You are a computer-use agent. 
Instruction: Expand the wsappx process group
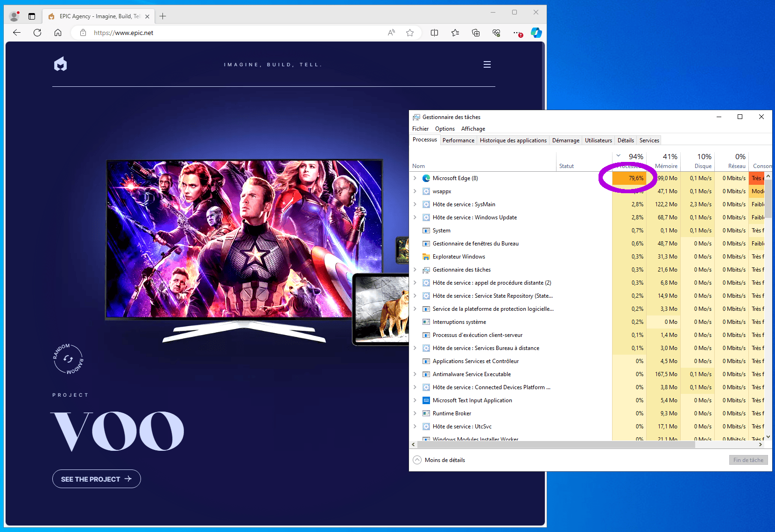coord(415,191)
